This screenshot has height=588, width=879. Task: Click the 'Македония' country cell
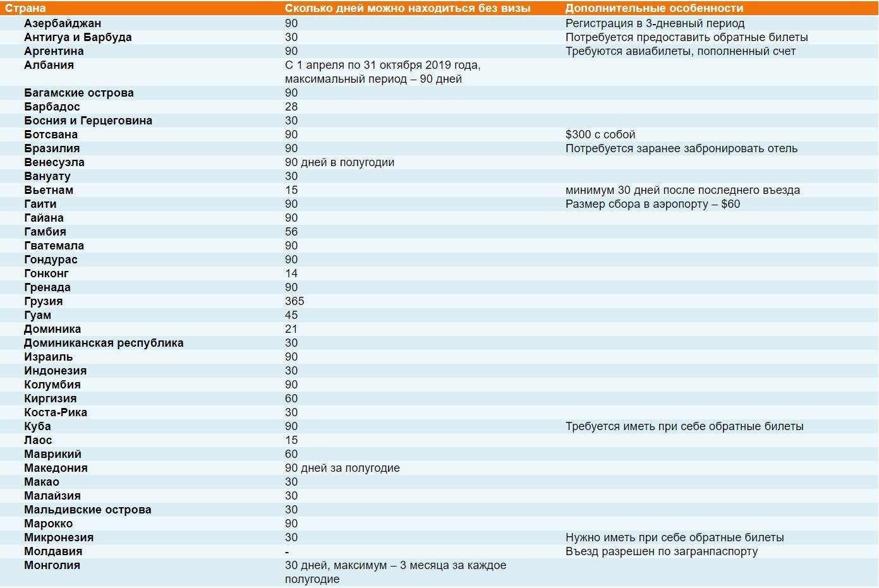tap(56, 468)
